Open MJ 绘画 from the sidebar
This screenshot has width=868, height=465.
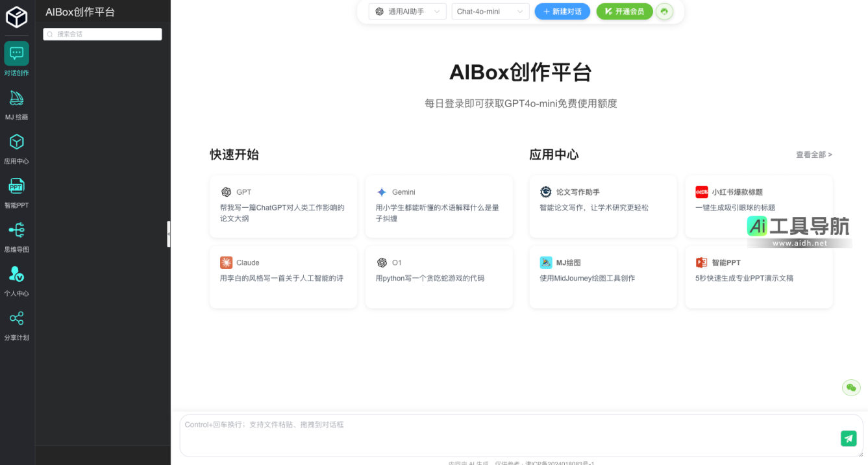(x=16, y=103)
